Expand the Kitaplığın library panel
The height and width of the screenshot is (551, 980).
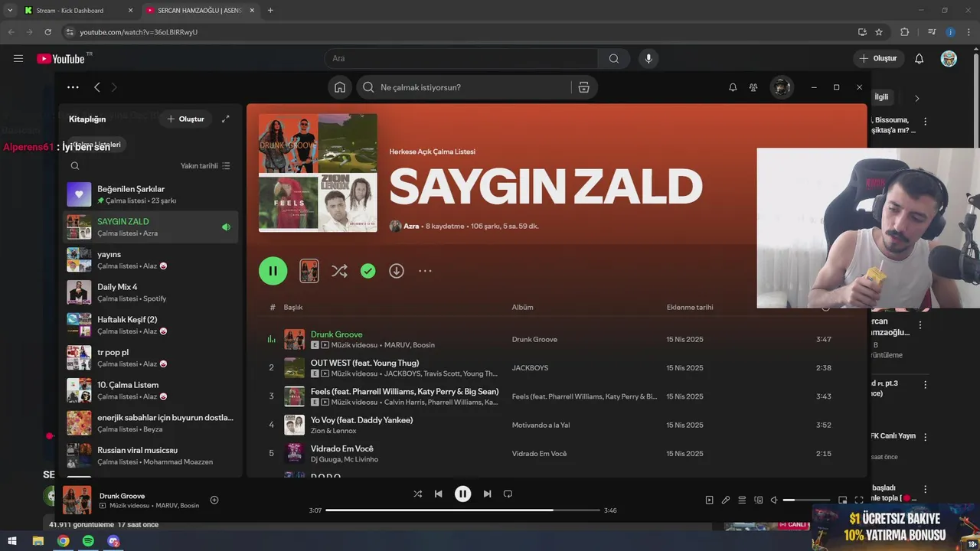tap(225, 119)
